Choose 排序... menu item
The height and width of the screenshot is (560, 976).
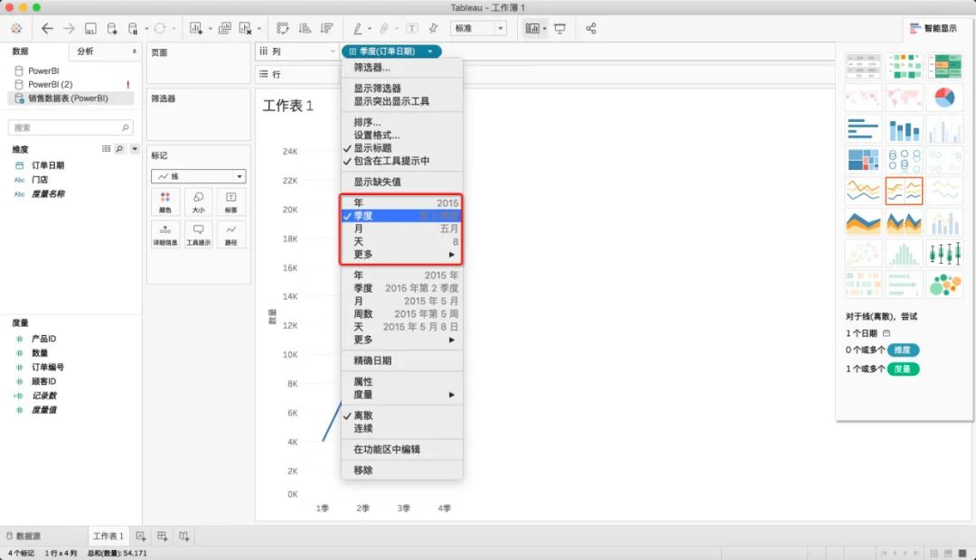(x=401, y=122)
